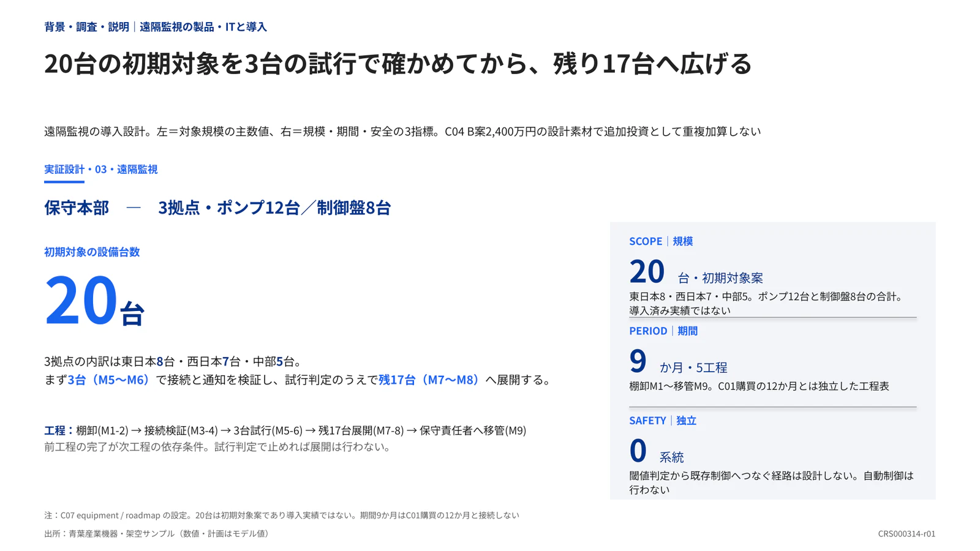Click highlighted text '残17台（M7〜M8）'
Viewport: 980px width, 551px height.
pyautogui.click(x=429, y=380)
